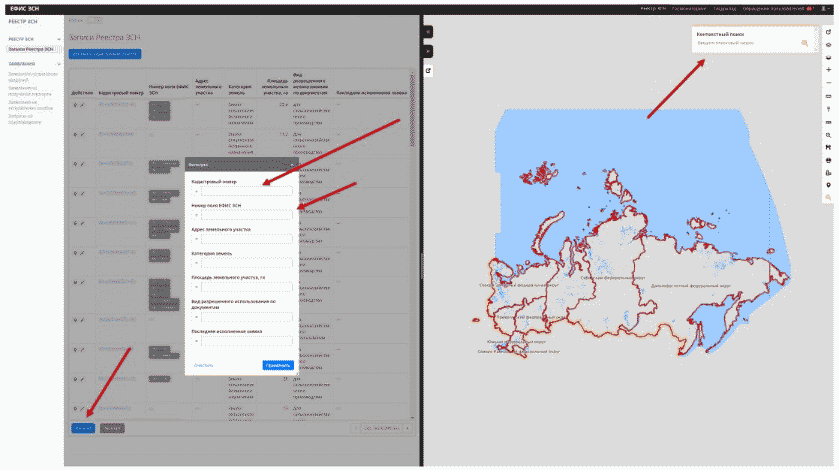This screenshot has width=839, height=470.
Task: Click Очистить link in filter dialog
Action: coord(203,365)
